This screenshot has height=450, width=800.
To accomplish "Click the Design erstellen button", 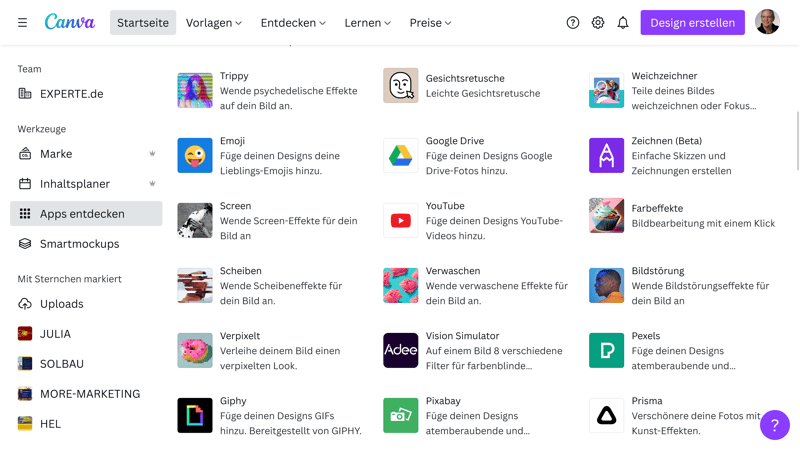I will (692, 22).
